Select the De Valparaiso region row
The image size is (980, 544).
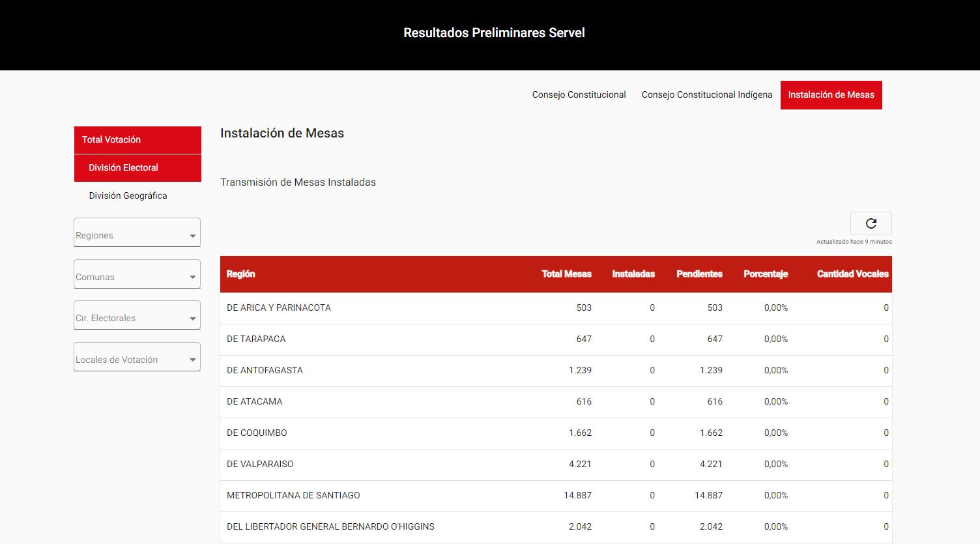pyautogui.click(x=260, y=465)
